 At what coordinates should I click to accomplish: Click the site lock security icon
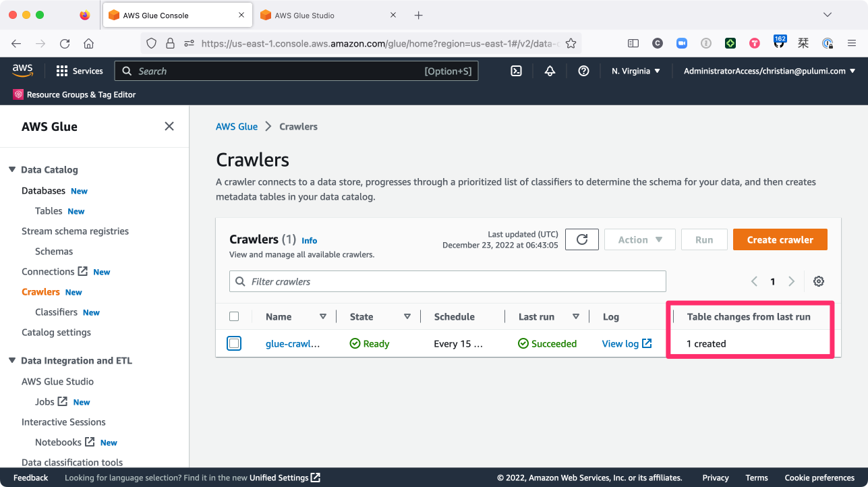(x=170, y=43)
